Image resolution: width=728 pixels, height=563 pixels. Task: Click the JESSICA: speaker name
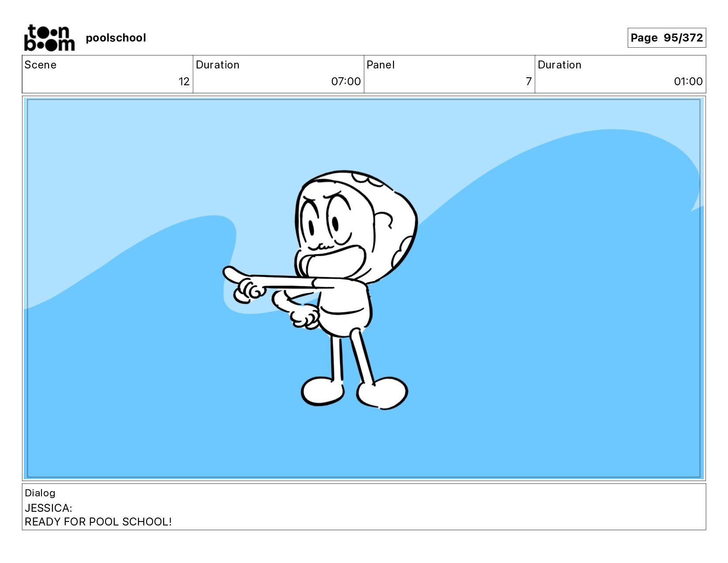[x=49, y=508]
